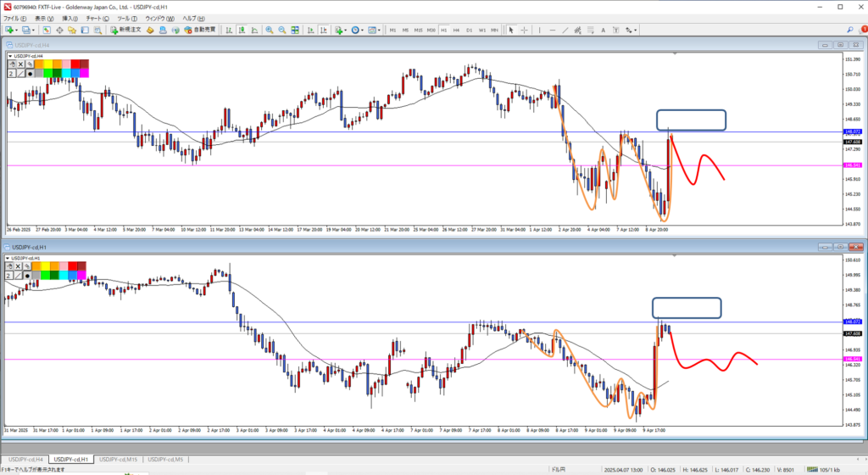The width and height of the screenshot is (868, 475).
Task: Switch to the USDJPY-cd,M15 bottom tab
Action: pyautogui.click(x=118, y=460)
